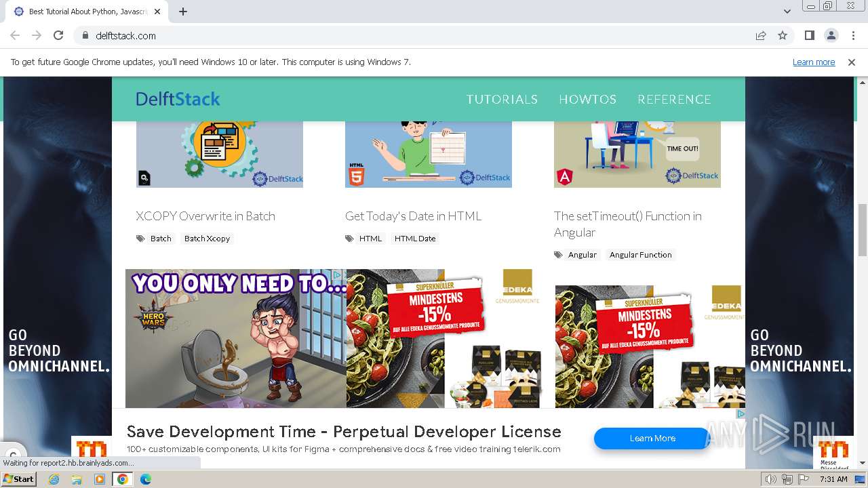Click the Angular setTimeout article thumbnail
Viewport: 868px width, 488px height.
point(637,155)
